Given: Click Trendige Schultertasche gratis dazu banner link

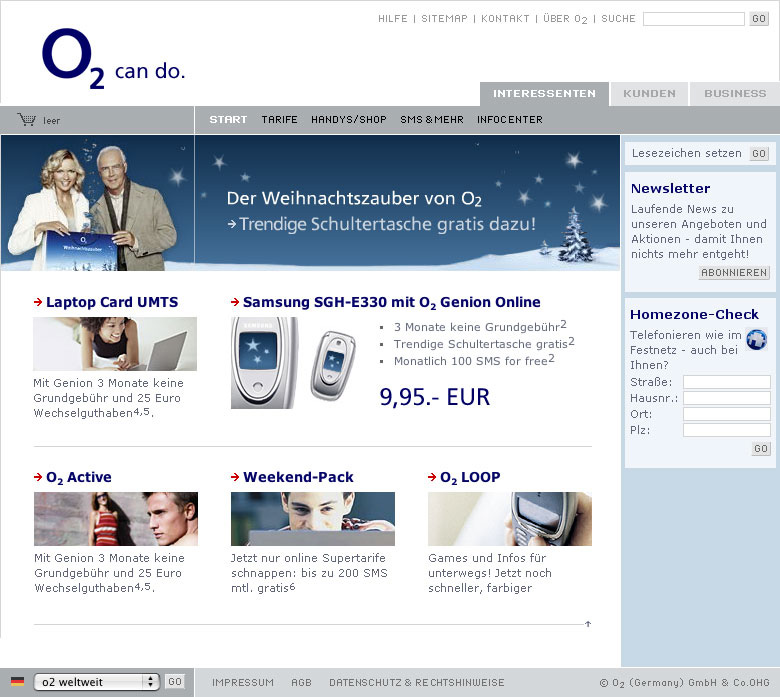Looking at the screenshot, I should pos(382,224).
